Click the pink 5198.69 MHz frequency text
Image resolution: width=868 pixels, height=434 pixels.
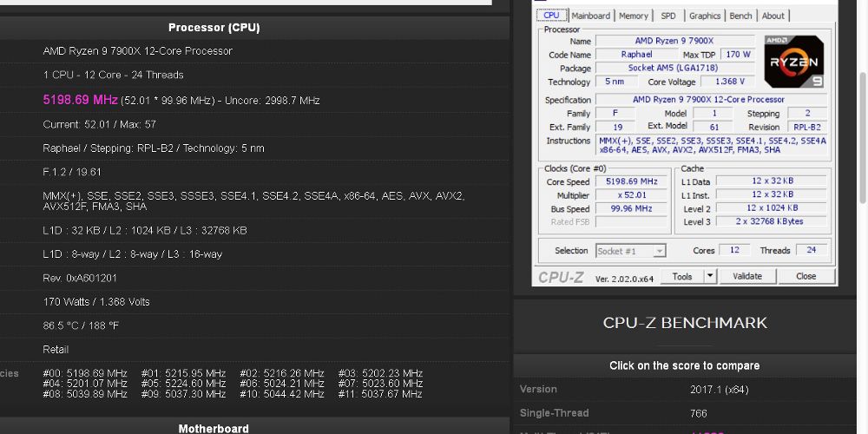(80, 100)
